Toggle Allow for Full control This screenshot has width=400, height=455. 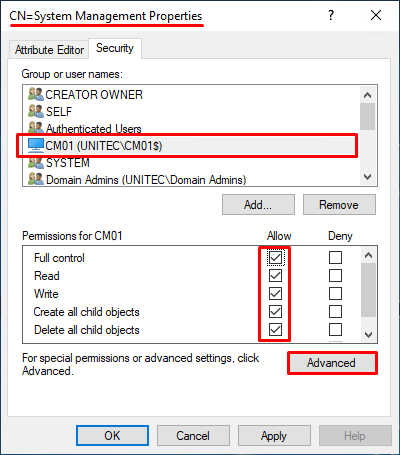[x=275, y=258]
